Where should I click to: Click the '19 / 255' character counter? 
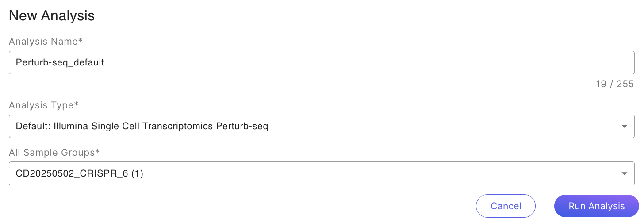[x=615, y=84]
